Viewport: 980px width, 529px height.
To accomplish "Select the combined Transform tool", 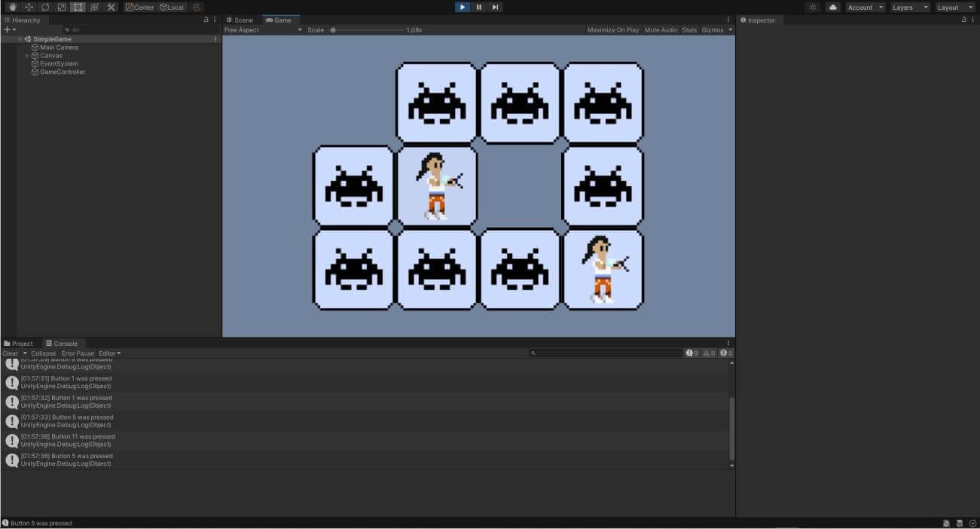I will pyautogui.click(x=94, y=7).
